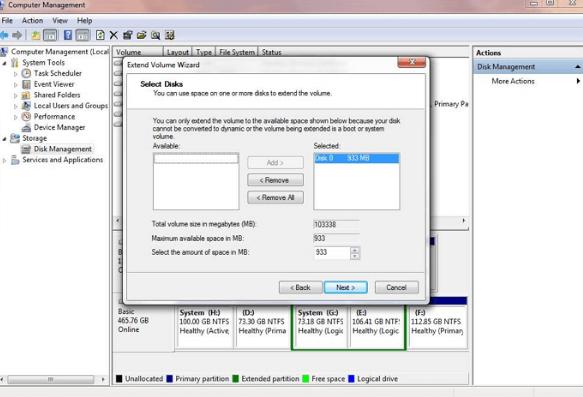Open the View menu
583x397 pixels.
(60, 20)
